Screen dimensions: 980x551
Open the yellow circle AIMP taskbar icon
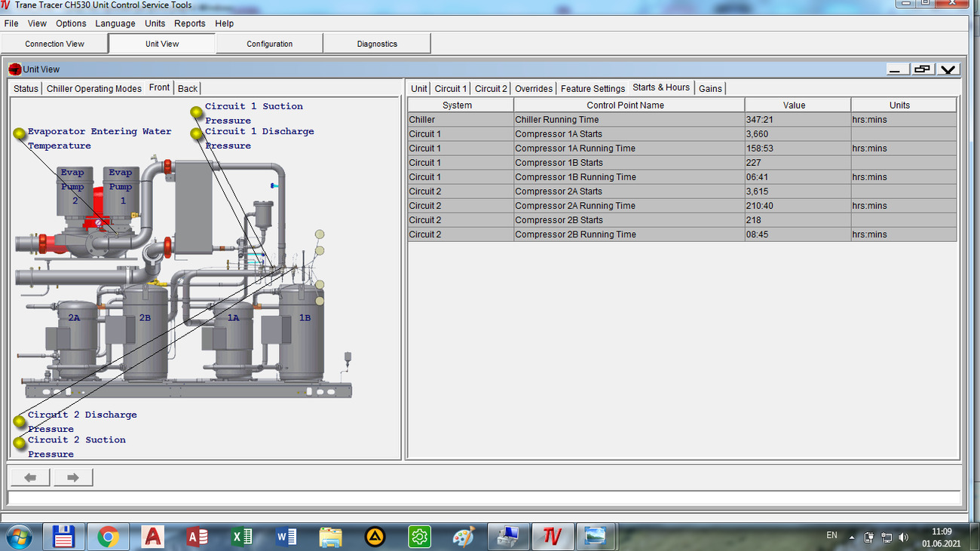pyautogui.click(x=375, y=537)
